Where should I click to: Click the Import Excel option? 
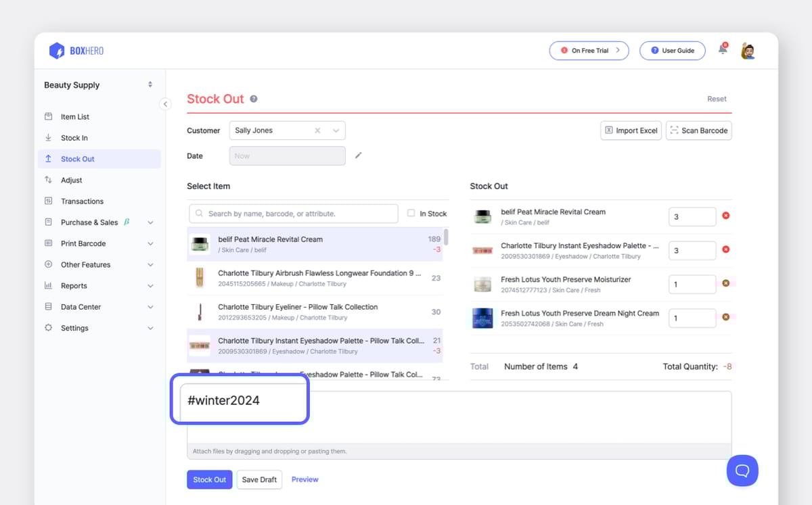[631, 130]
